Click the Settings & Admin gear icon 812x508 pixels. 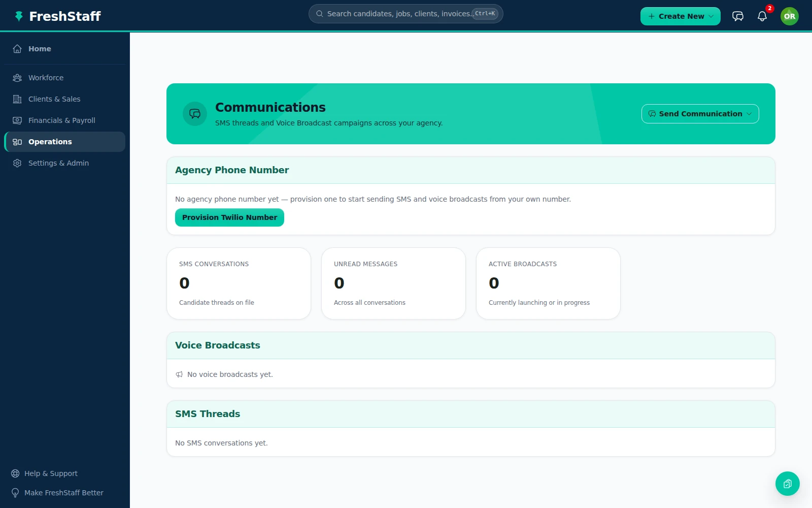pos(17,163)
